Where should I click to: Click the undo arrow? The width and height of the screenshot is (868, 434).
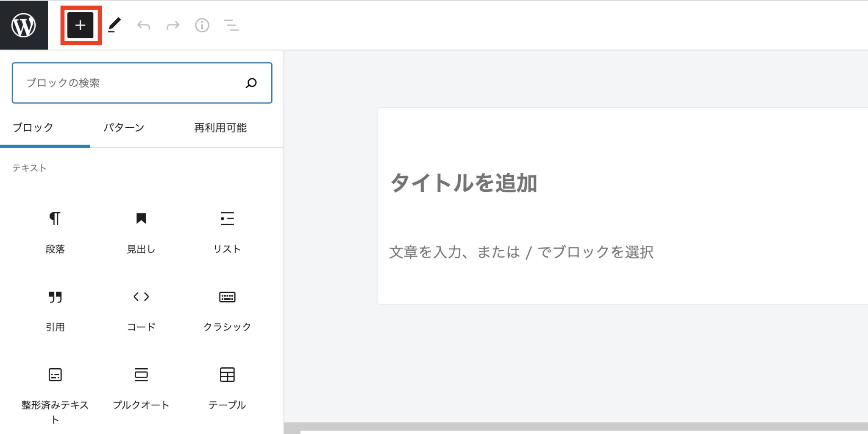144,25
